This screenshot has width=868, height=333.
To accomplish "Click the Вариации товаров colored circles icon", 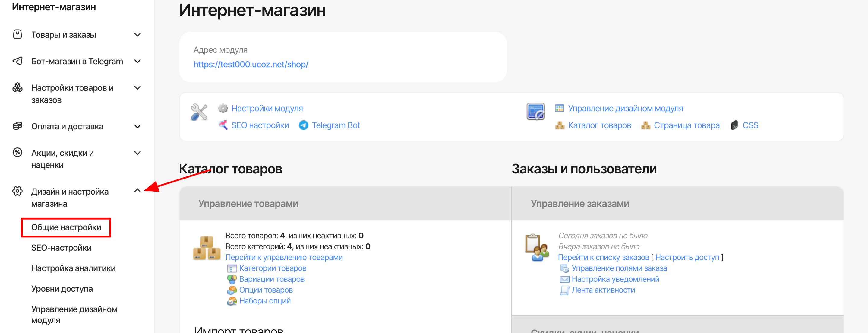I will (x=232, y=279).
